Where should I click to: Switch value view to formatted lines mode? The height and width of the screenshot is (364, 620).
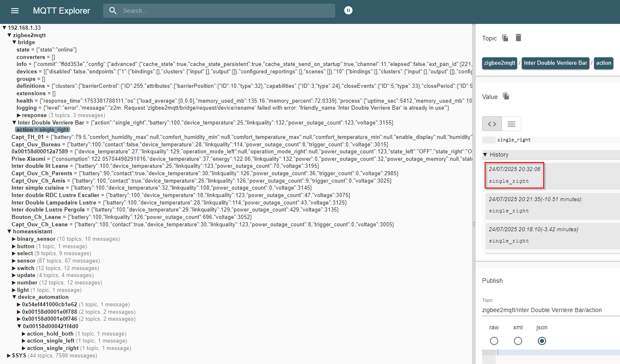point(511,124)
